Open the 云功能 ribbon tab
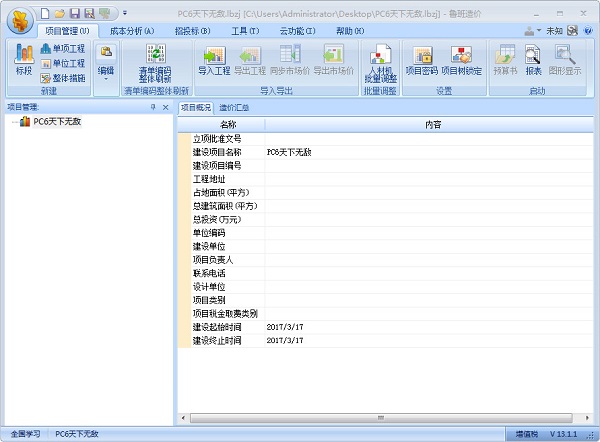Screen dimensions: 600x442 (x=297, y=31)
